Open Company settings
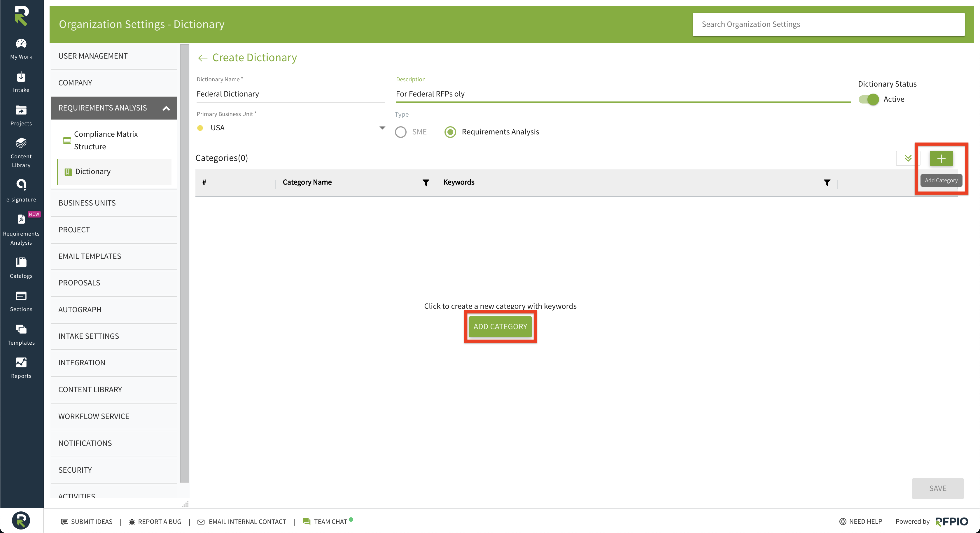This screenshot has height=533, width=980. point(114,83)
